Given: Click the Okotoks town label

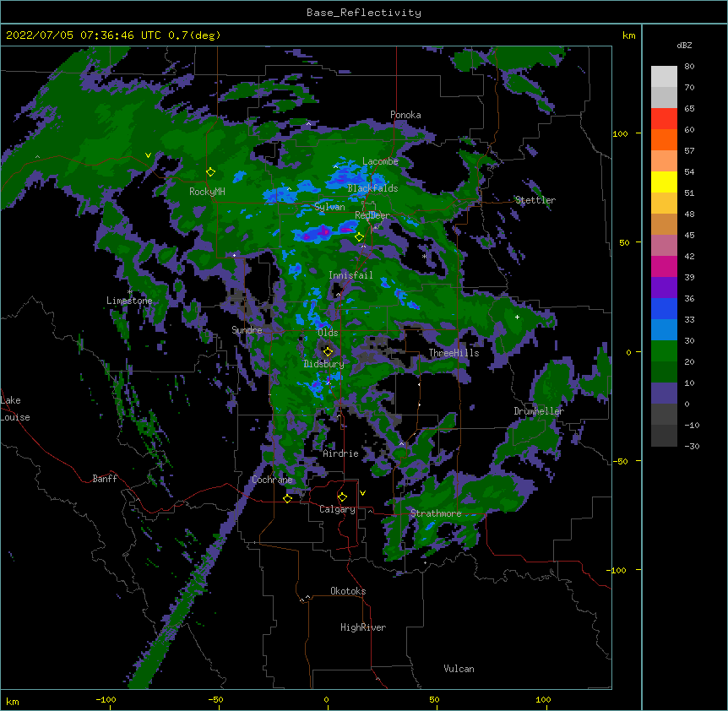Looking at the screenshot, I should click(x=348, y=591).
